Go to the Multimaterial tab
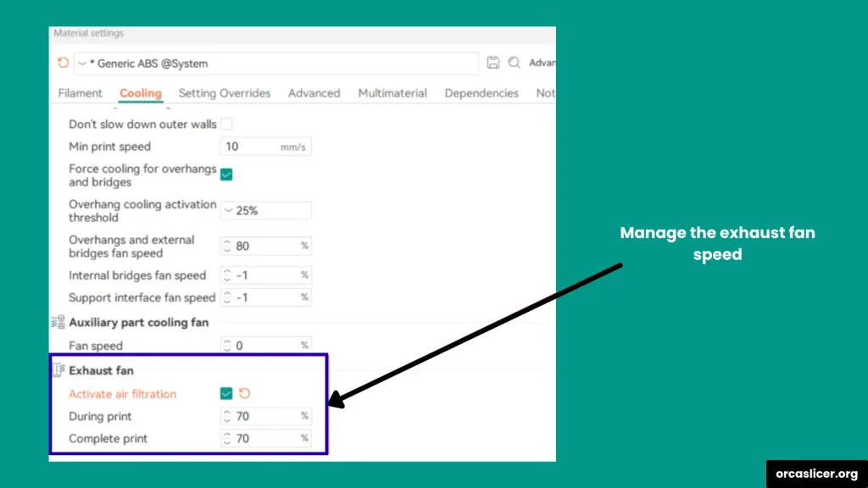The image size is (868, 488). coord(392,93)
